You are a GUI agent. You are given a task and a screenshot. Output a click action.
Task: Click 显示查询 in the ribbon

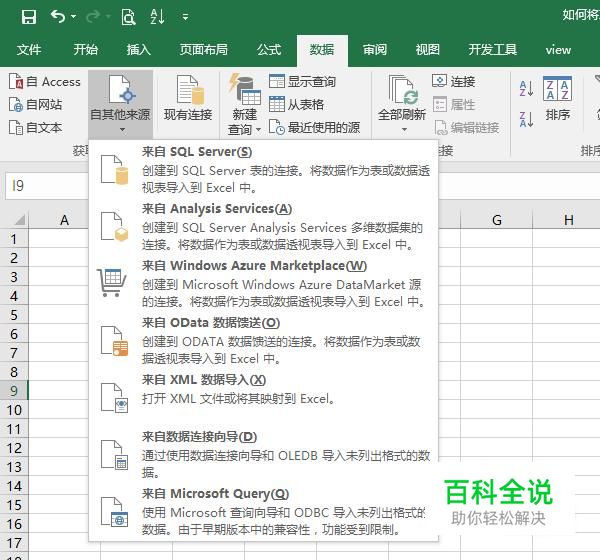[x=302, y=82]
